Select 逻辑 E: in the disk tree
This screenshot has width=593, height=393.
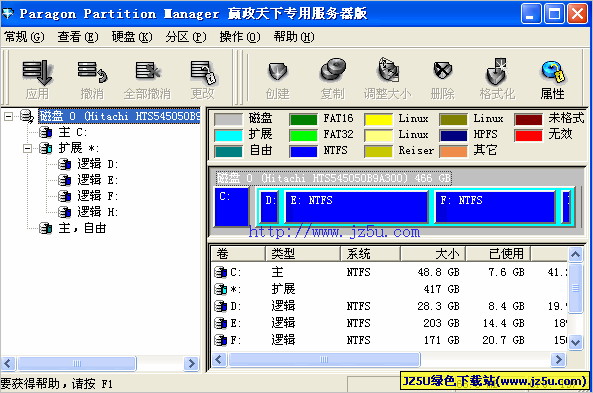tap(98, 180)
